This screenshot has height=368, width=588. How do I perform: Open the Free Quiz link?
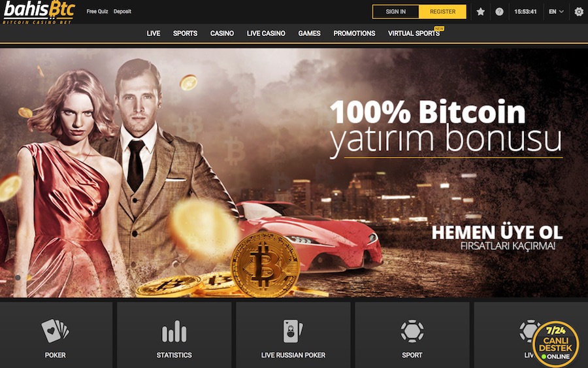tap(97, 11)
